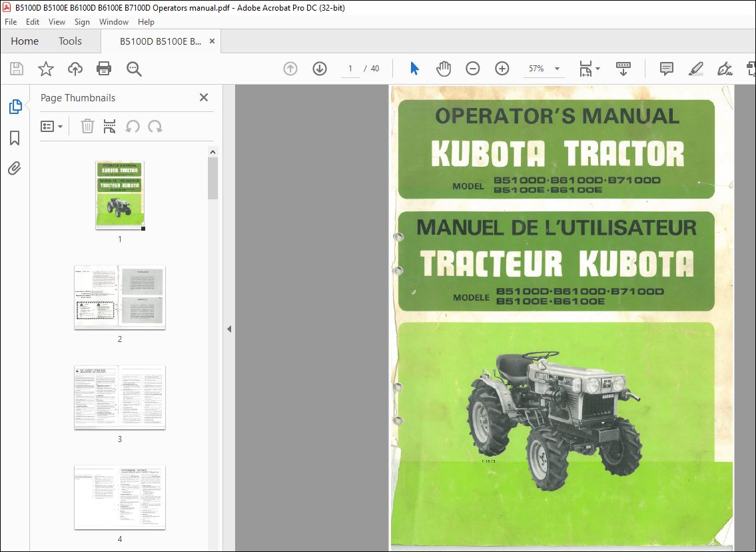Switch to the Tools tab
This screenshot has height=552, width=756.
tap(71, 41)
